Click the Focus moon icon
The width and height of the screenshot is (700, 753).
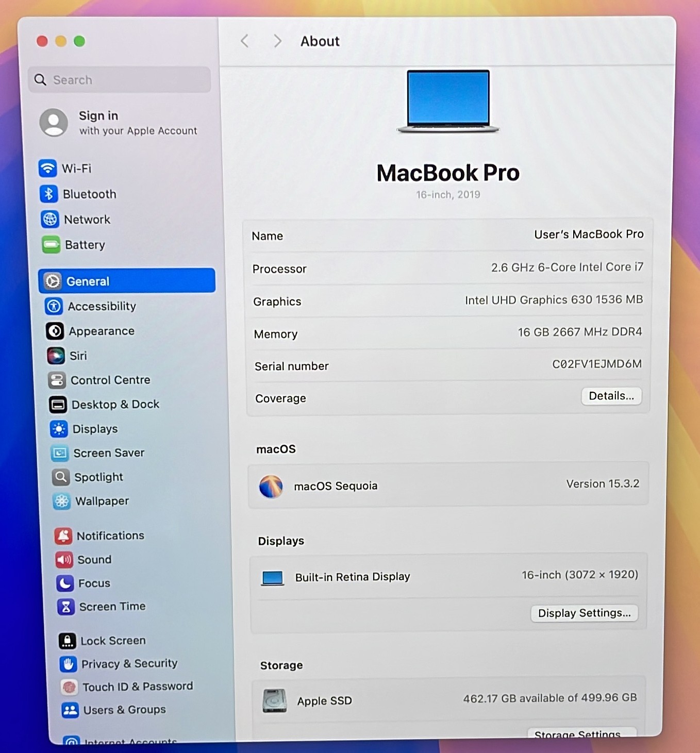click(x=65, y=583)
